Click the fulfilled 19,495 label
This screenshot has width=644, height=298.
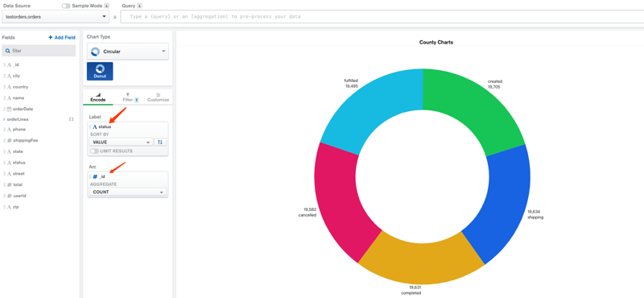tap(351, 84)
